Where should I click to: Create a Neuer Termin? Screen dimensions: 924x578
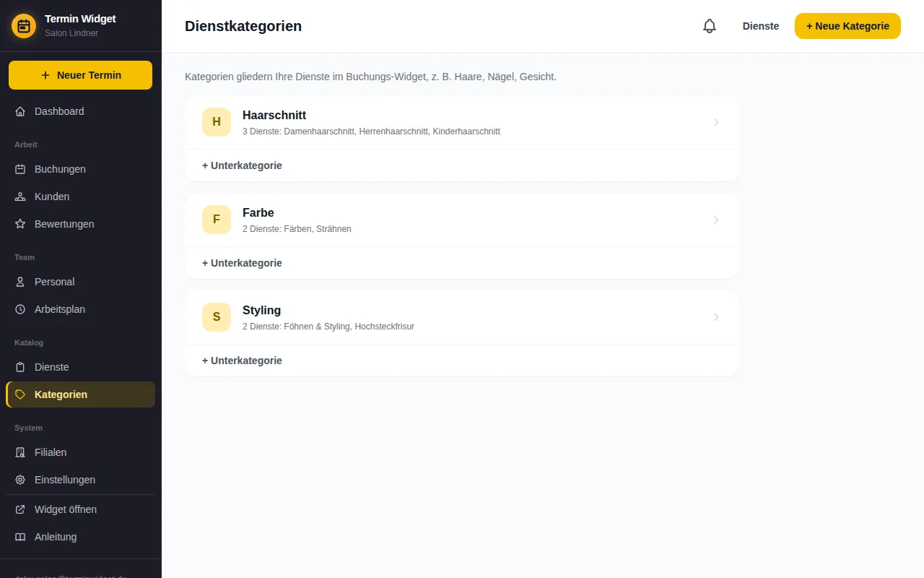(x=80, y=75)
